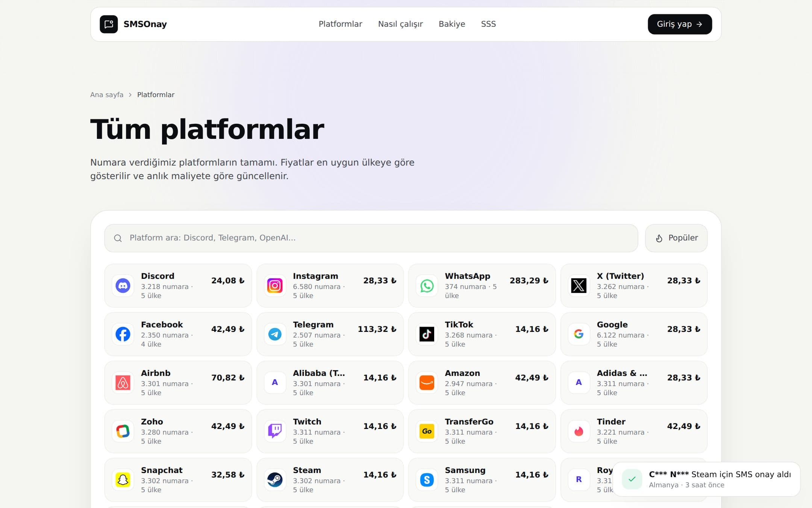Click the Facebook platform icon
812x508 pixels.
(x=123, y=334)
